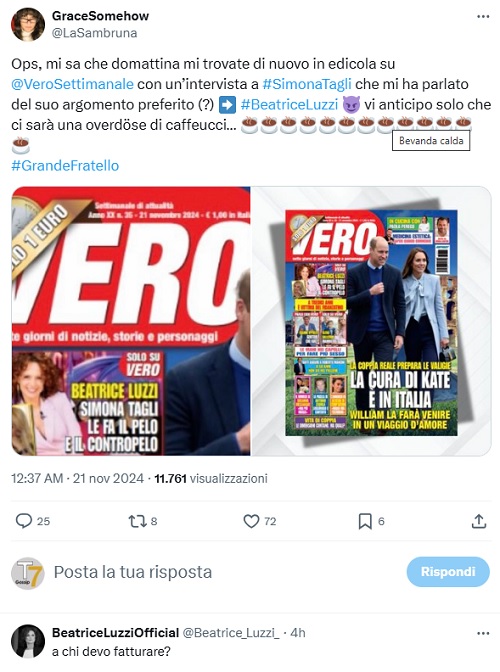500x672 pixels.
Task: Open the #SimonaTagli hashtag
Action: 307,84
